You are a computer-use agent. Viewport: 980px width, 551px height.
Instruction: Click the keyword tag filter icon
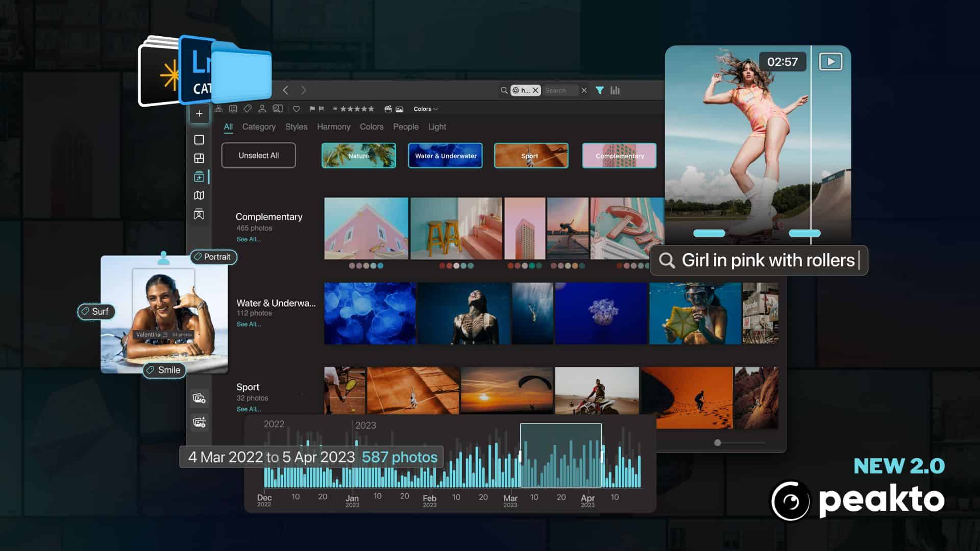click(x=248, y=109)
